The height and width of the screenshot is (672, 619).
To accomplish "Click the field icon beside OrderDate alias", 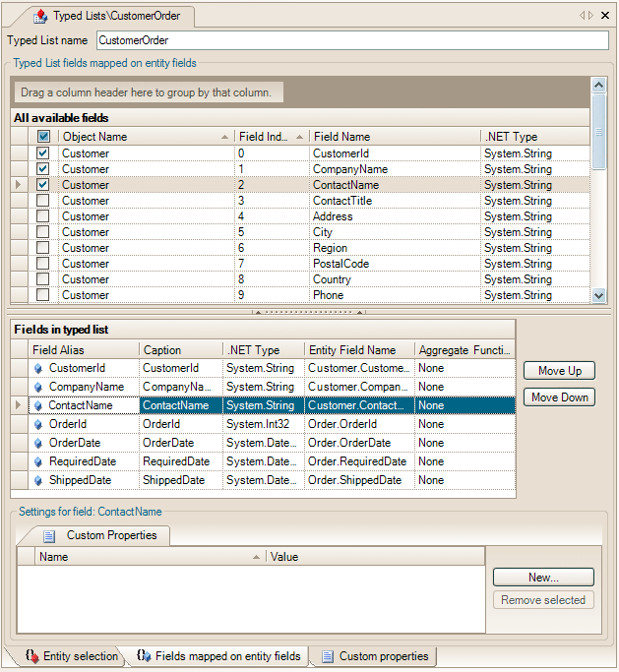I will click(x=39, y=443).
